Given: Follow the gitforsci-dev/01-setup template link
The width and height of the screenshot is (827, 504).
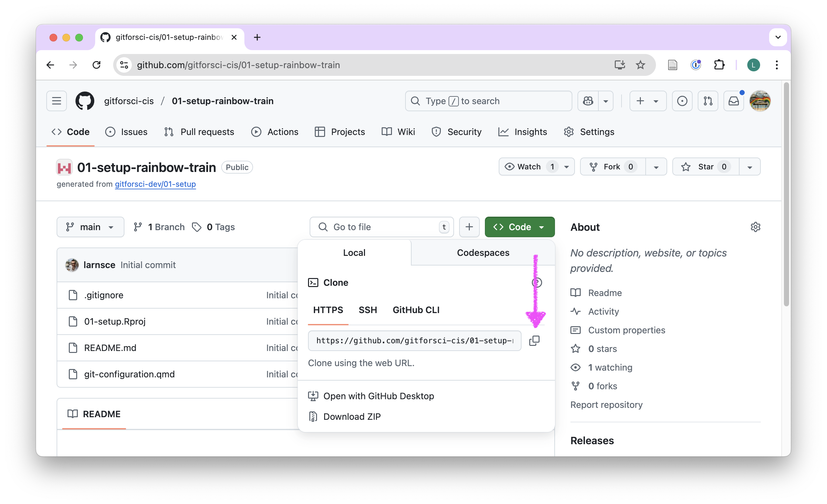Looking at the screenshot, I should (x=155, y=184).
